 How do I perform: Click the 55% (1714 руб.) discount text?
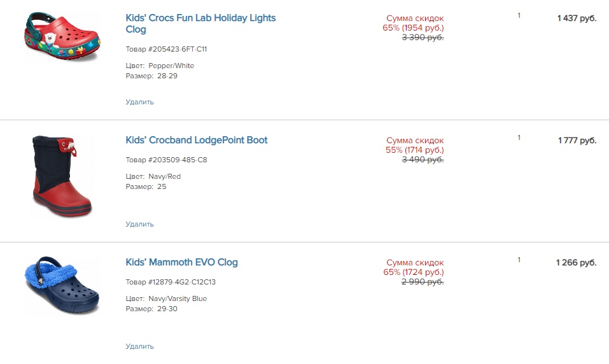point(413,150)
